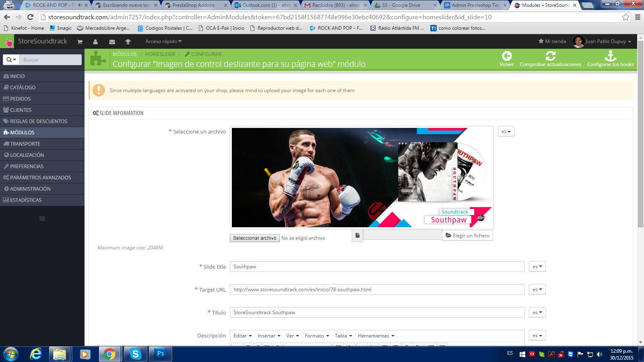Image resolution: width=644 pixels, height=362 pixels.
Task: Open the language dropdown for Slide title
Action: pos(537,267)
